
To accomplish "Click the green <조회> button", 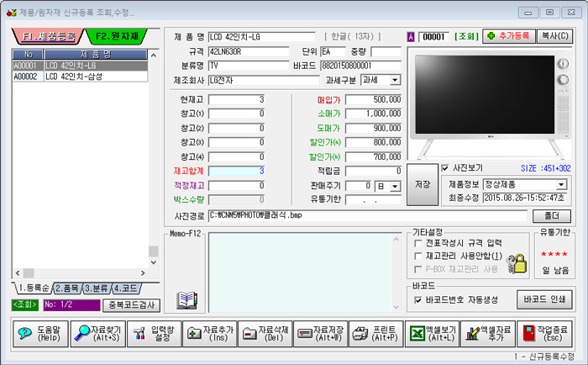I will point(24,305).
